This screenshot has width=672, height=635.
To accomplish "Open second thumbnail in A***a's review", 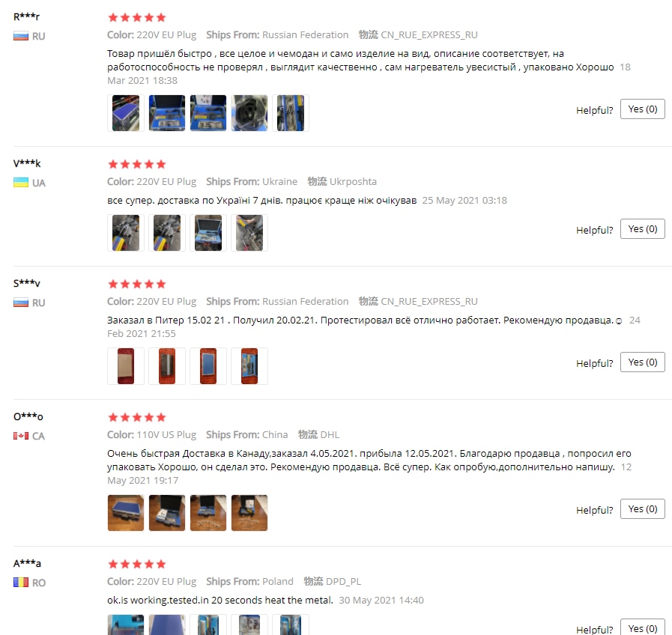I will (167, 625).
